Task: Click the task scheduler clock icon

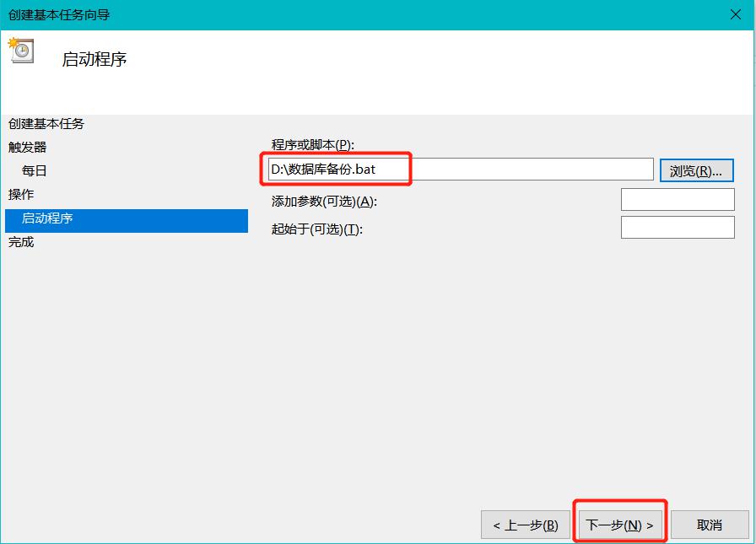Action: click(21, 50)
